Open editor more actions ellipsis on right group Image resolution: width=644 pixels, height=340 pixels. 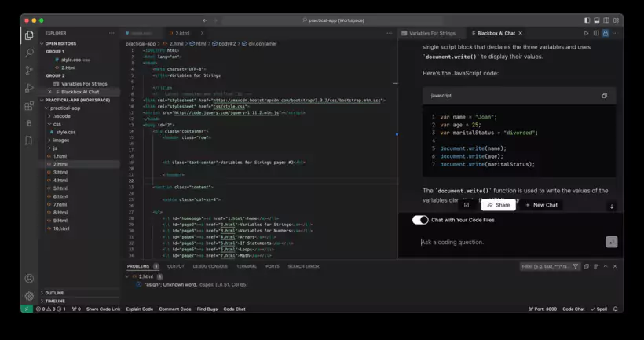(x=615, y=33)
